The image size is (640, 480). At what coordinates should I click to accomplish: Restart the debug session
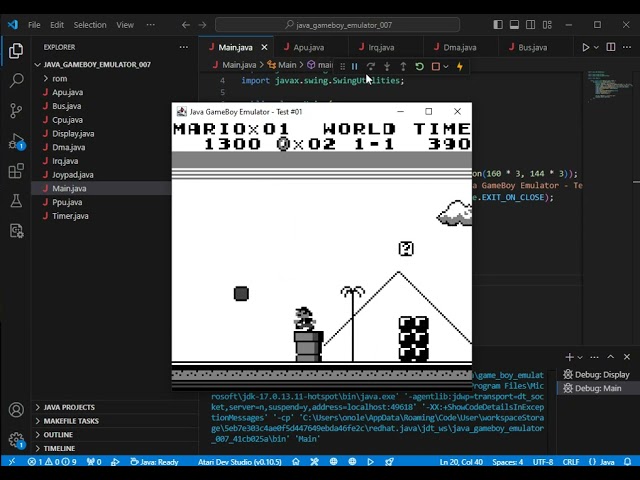(419, 66)
